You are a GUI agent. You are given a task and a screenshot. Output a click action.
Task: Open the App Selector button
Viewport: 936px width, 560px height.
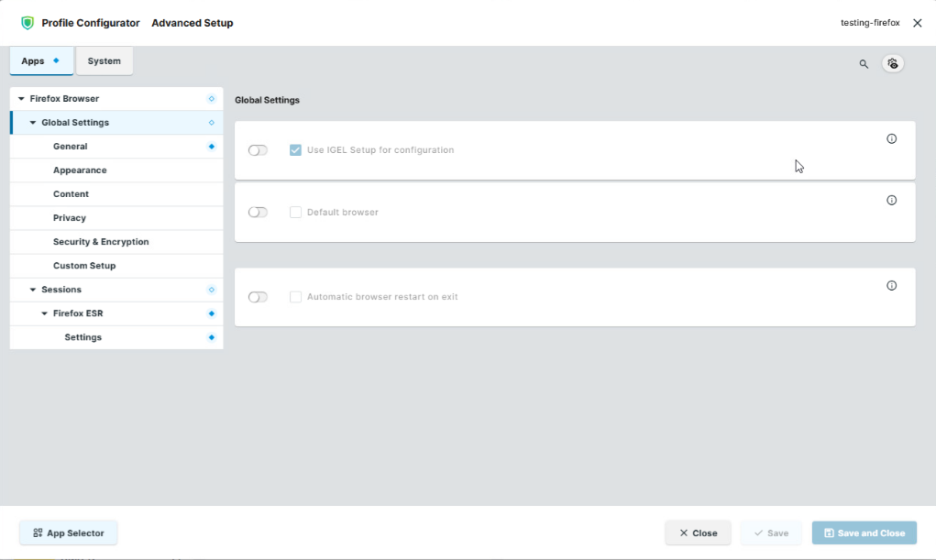(x=69, y=533)
